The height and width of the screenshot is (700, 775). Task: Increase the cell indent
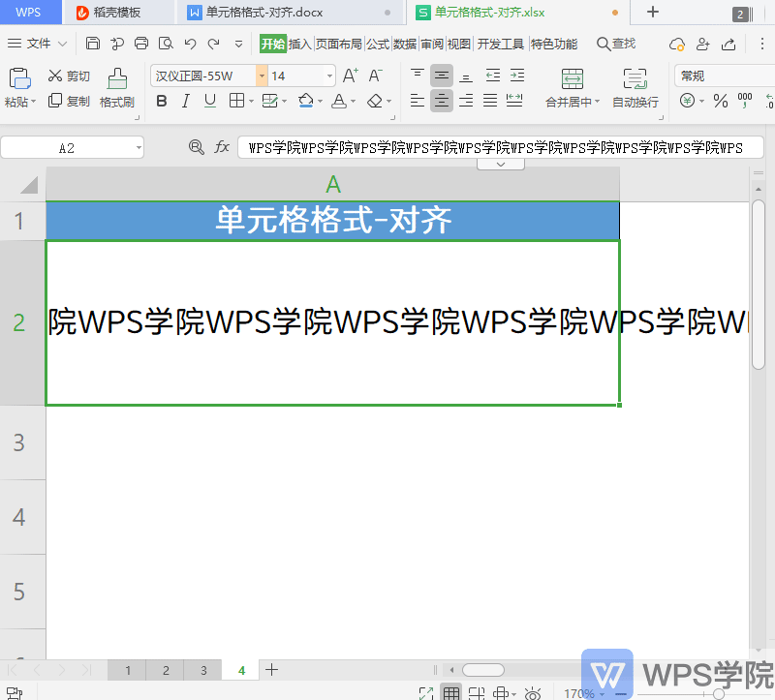tap(517, 76)
